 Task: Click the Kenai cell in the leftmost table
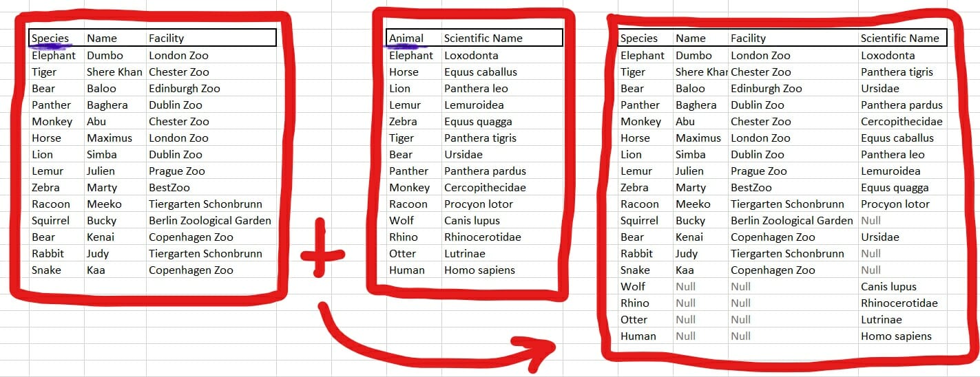101,237
